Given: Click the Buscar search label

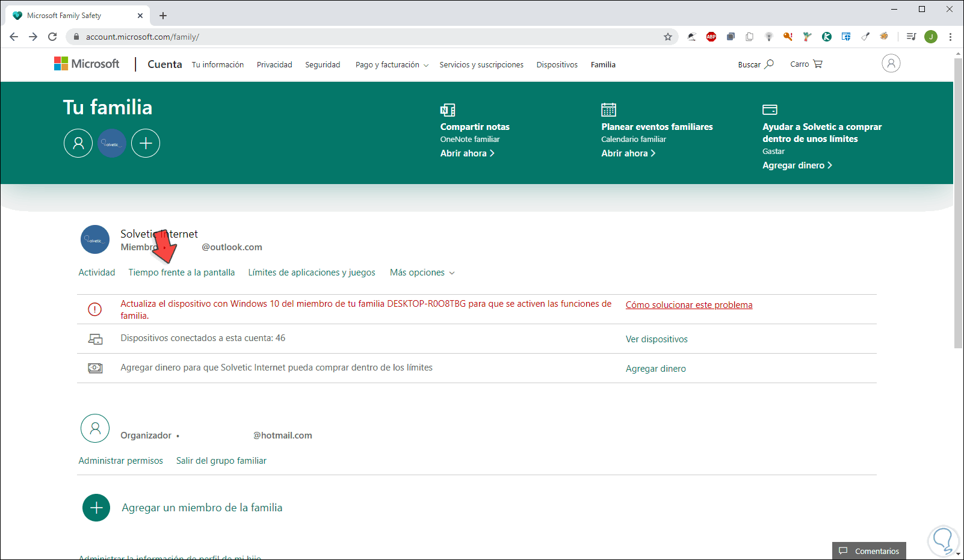Looking at the screenshot, I should (749, 65).
